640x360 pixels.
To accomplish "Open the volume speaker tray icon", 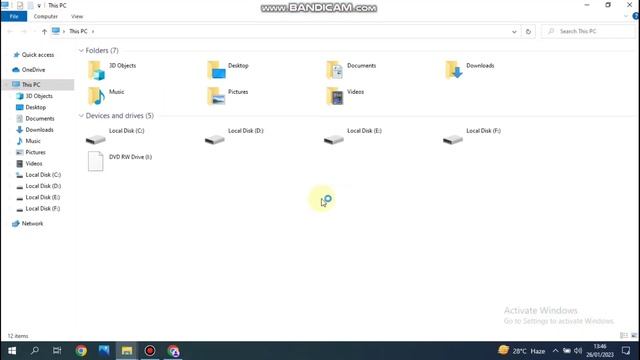I will click(578, 351).
